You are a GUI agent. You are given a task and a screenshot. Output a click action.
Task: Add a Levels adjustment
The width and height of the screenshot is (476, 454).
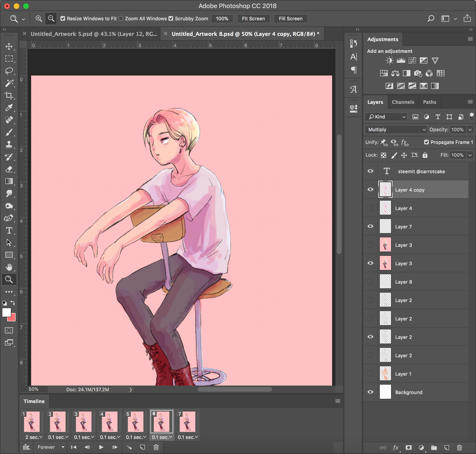click(401, 60)
